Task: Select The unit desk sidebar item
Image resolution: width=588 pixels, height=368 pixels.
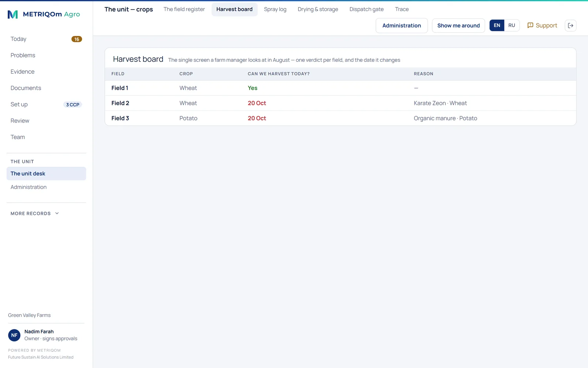Action: click(x=46, y=174)
